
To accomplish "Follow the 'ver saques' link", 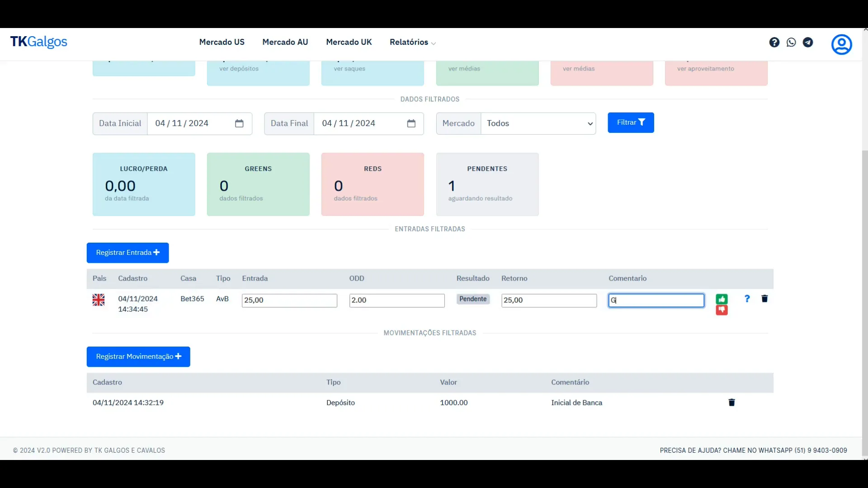I will tap(349, 69).
